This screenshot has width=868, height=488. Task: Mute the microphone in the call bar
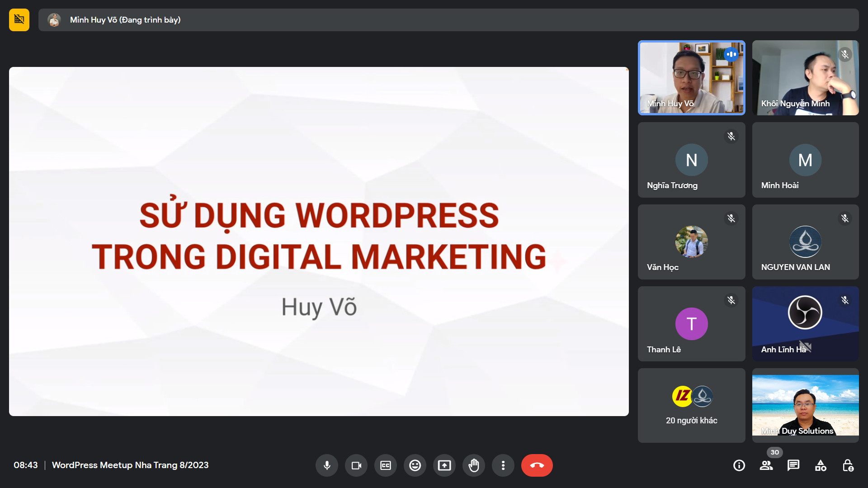click(326, 465)
